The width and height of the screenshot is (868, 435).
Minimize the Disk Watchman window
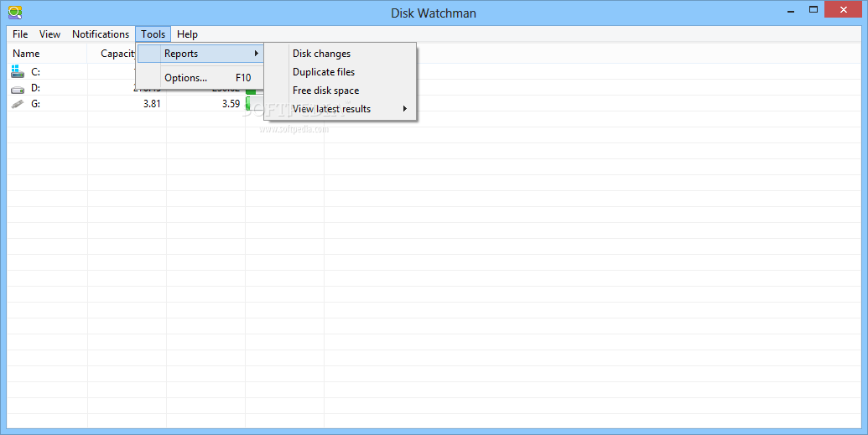[x=791, y=11]
